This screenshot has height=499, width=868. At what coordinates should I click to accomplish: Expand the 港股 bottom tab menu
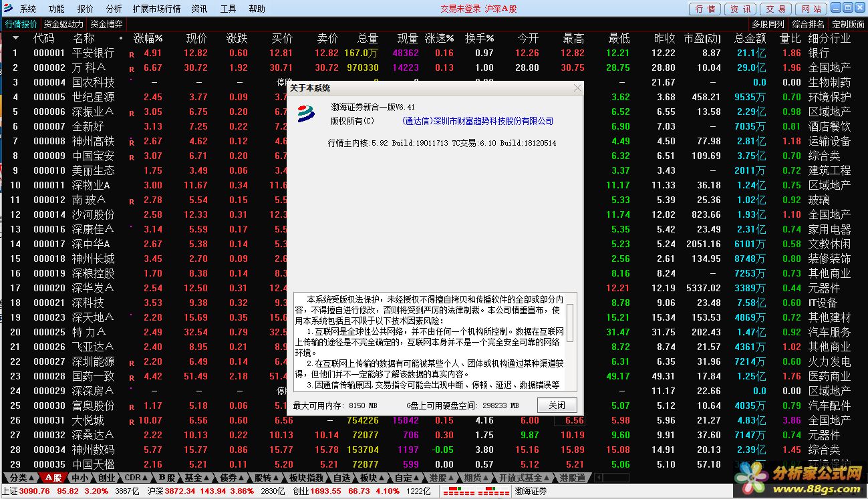pos(442,478)
